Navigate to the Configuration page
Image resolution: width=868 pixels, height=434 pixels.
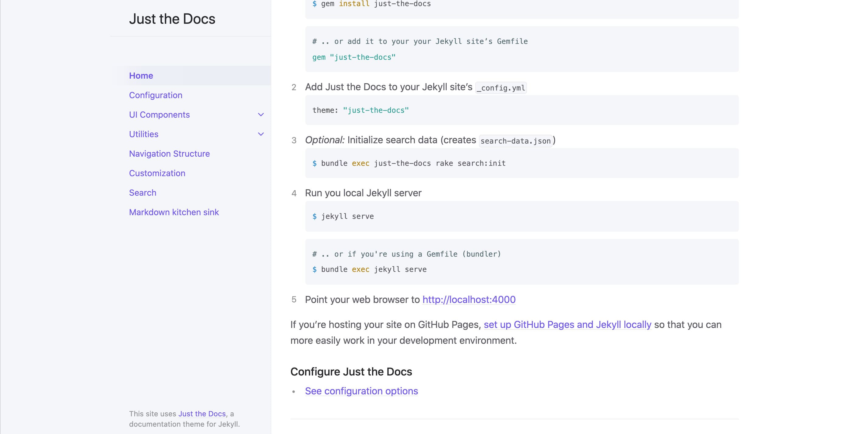coord(156,95)
